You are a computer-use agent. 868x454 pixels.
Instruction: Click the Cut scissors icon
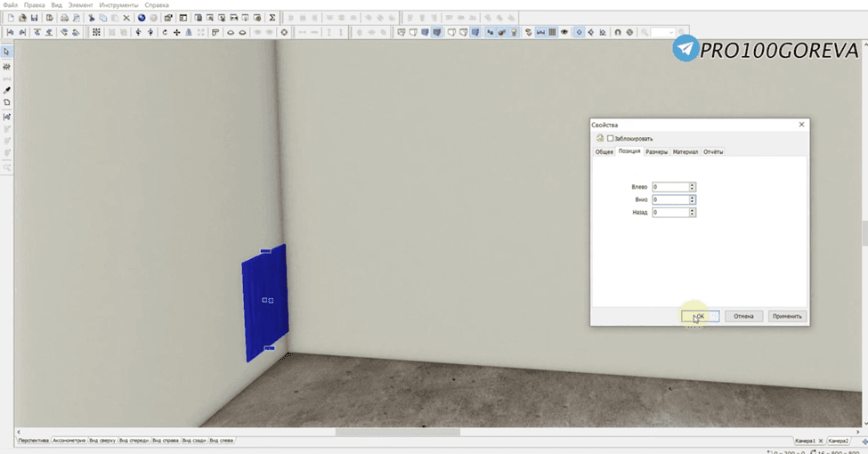92,18
